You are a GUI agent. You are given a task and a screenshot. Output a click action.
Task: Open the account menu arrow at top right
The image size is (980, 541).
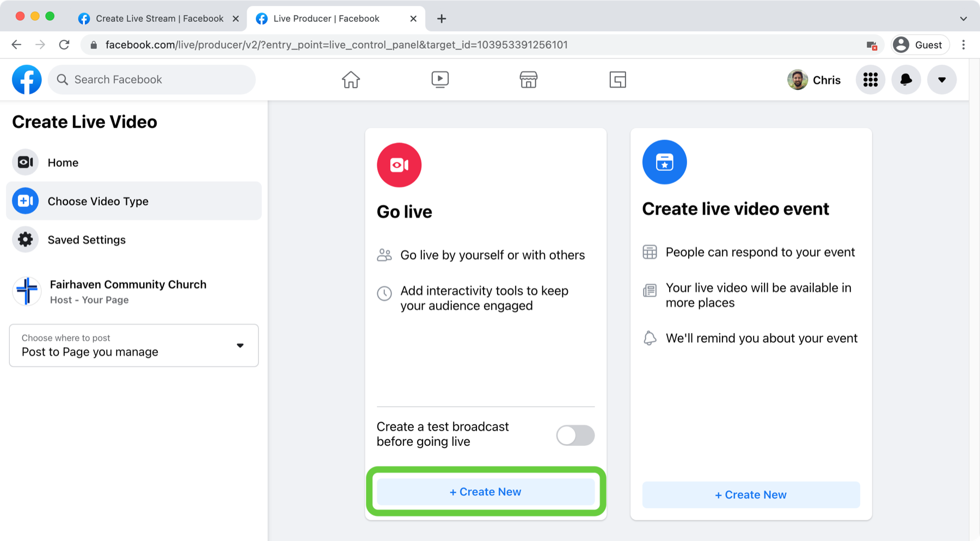[942, 79]
